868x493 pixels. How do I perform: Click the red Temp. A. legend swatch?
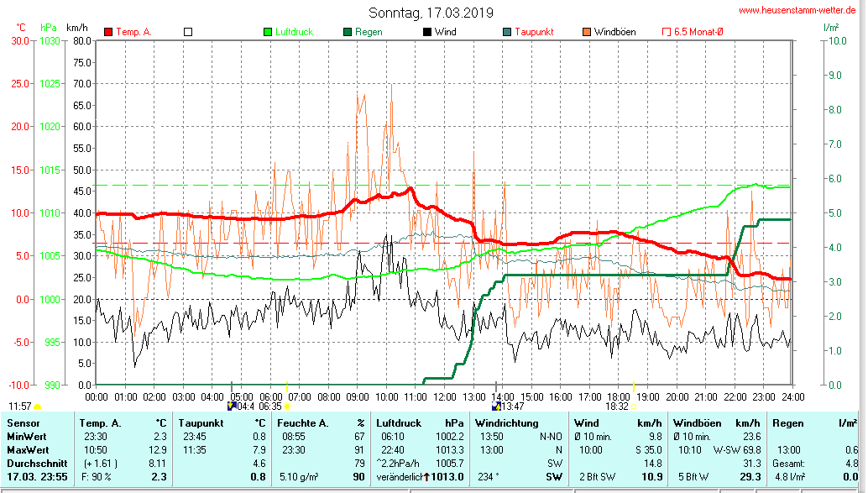pyautogui.click(x=108, y=32)
